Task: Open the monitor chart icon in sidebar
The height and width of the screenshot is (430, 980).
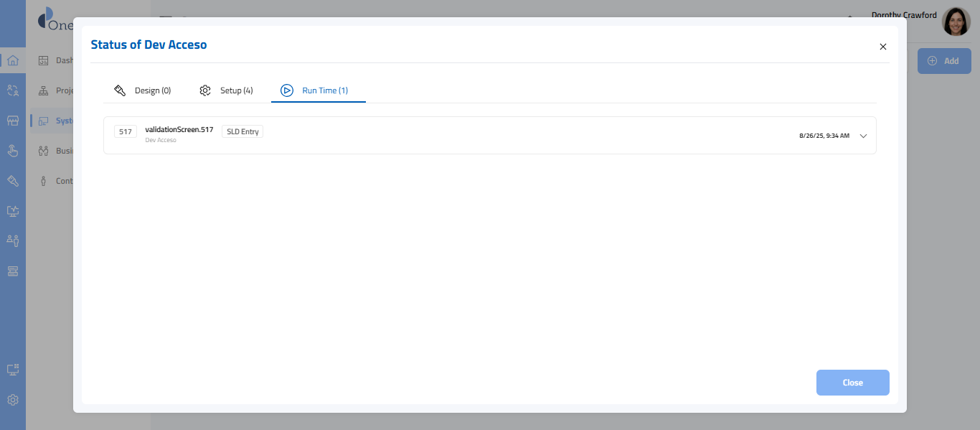Action: (13, 211)
